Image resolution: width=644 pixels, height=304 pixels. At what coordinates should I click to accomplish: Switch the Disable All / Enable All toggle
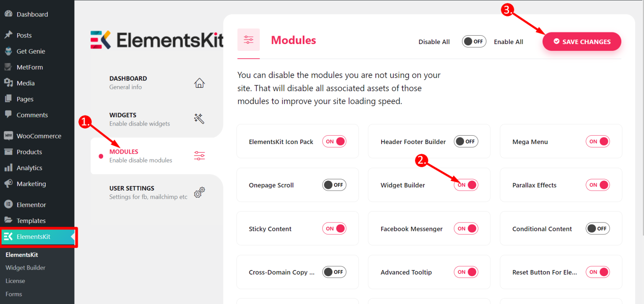[474, 42]
